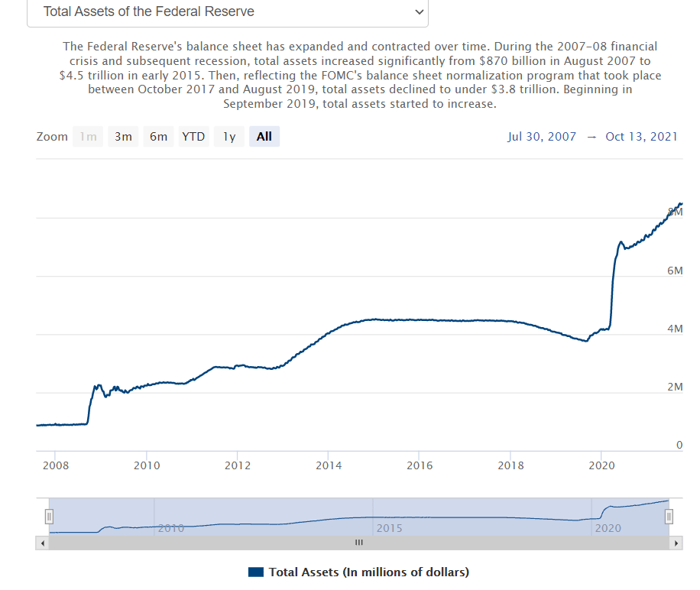Viewport: 700px width, 590px height.
Task: Select the 1m zoom button
Action: coord(88,137)
